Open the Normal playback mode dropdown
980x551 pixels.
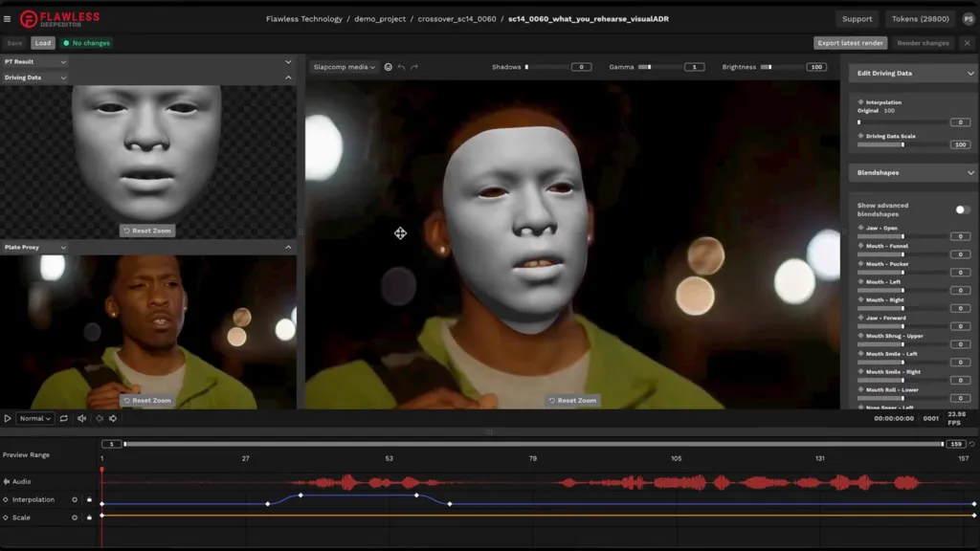[35, 418]
